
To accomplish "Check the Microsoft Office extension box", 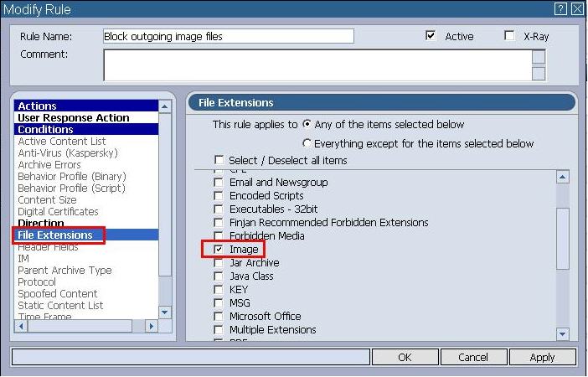I will click(x=219, y=317).
